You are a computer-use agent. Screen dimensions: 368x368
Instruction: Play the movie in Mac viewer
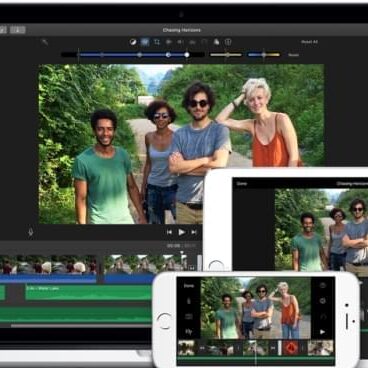click(x=182, y=232)
